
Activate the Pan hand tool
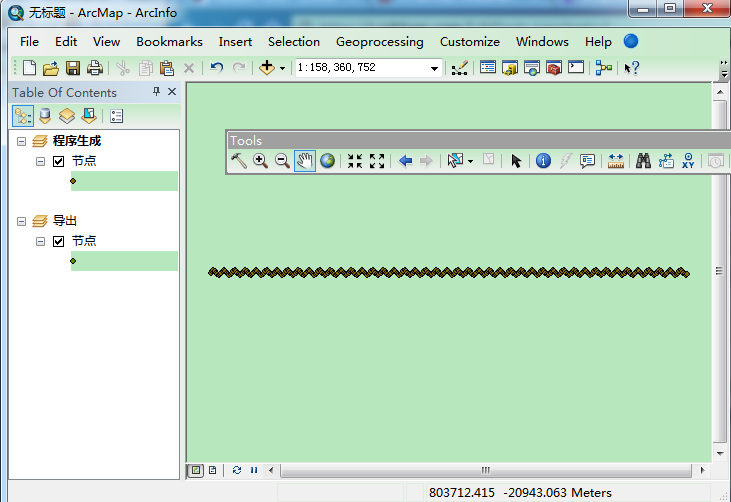[304, 161]
